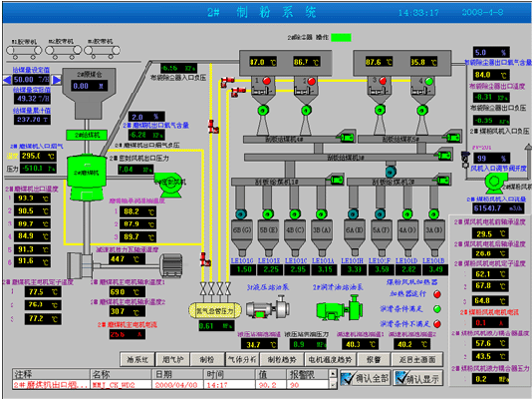Viewport: 532px width, 399px height.
Task: Click the mill gearbox reducer icon
Action: [x=79, y=265]
